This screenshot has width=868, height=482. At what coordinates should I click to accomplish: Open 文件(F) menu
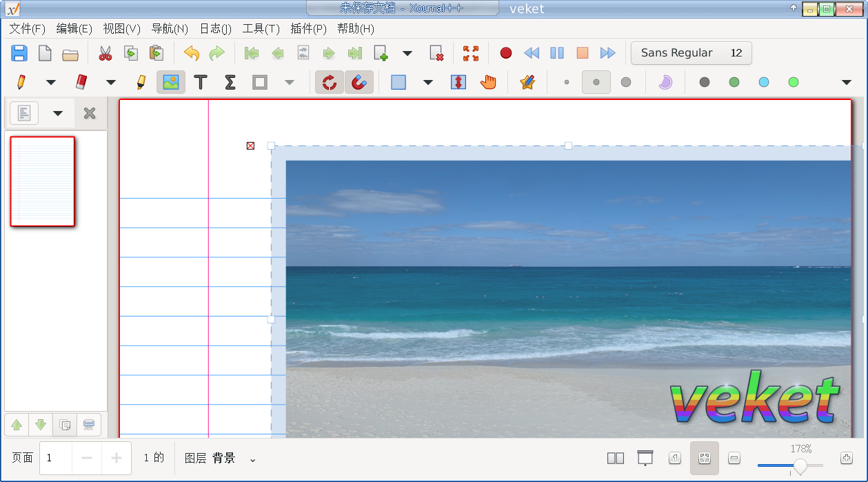click(27, 28)
